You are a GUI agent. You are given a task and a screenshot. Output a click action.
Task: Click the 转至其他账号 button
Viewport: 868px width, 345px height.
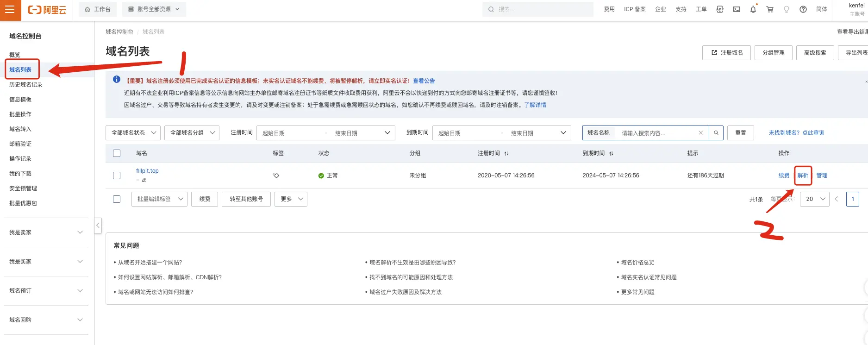[x=246, y=199]
